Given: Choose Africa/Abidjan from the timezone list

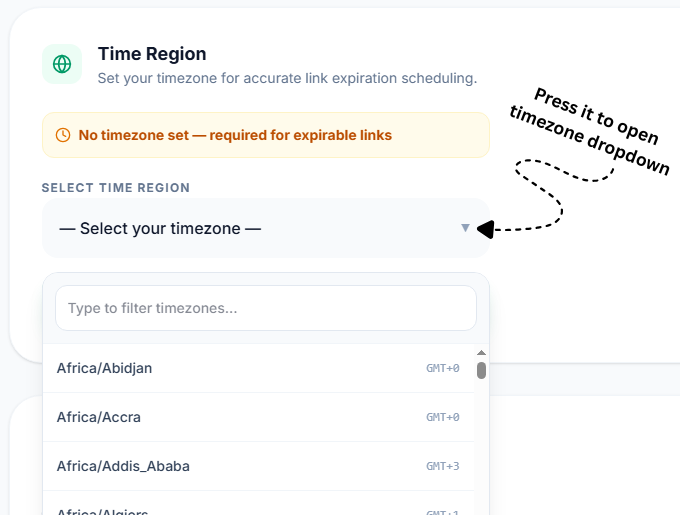Looking at the screenshot, I should [x=258, y=368].
